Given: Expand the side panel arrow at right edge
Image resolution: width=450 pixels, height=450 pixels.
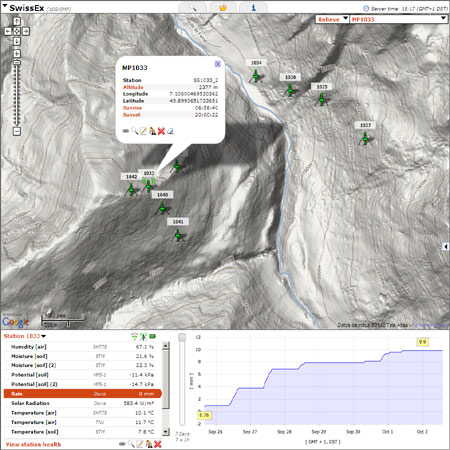Looking at the screenshot, I should click(x=446, y=247).
